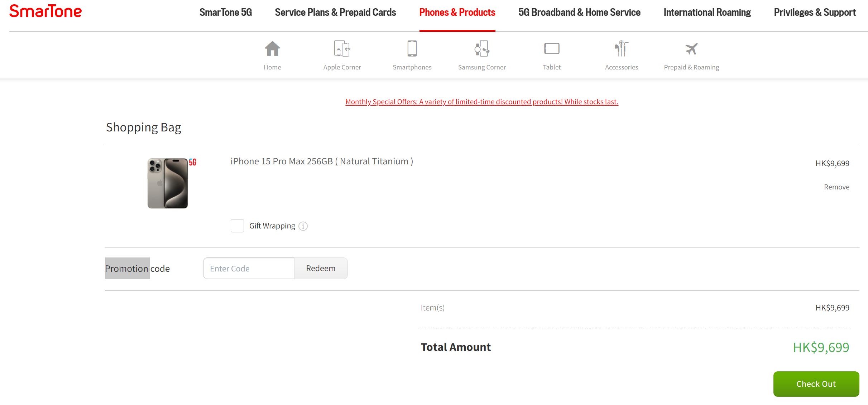This screenshot has height=405, width=868.
Task: Open International Roaming menu
Action: tap(707, 13)
